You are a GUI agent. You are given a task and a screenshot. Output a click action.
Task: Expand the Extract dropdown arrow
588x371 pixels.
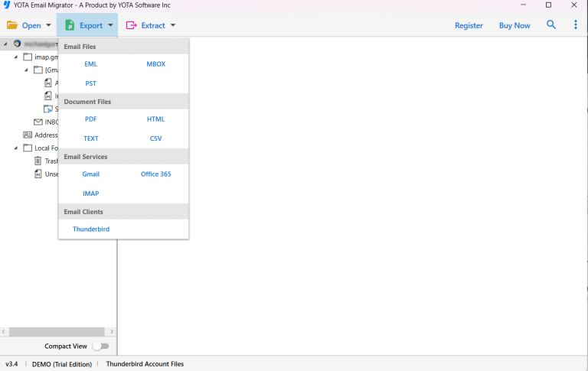click(x=173, y=25)
